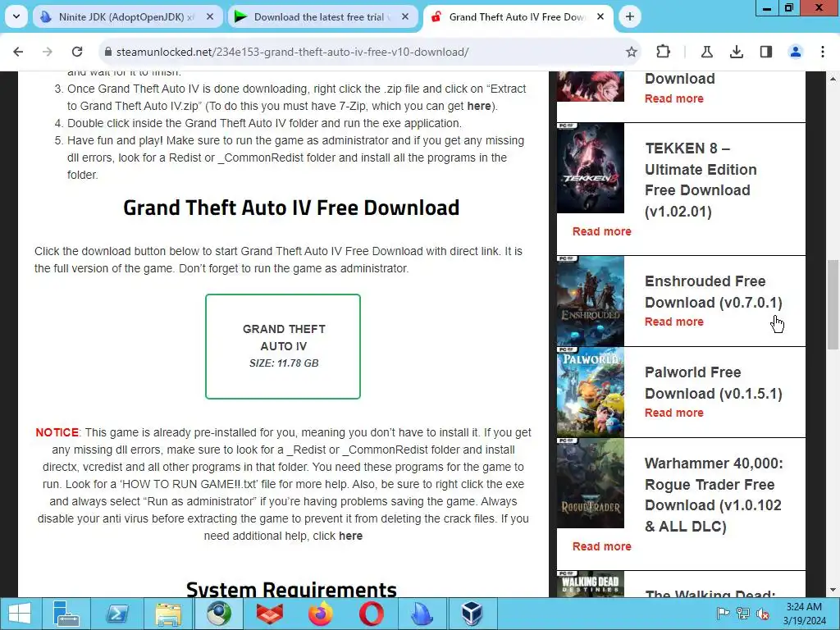
Task: Click the scrollbar up arrow
Action: pos(833,78)
